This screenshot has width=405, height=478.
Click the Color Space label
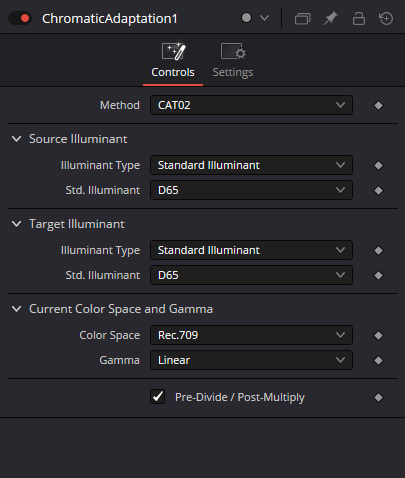coord(109,335)
